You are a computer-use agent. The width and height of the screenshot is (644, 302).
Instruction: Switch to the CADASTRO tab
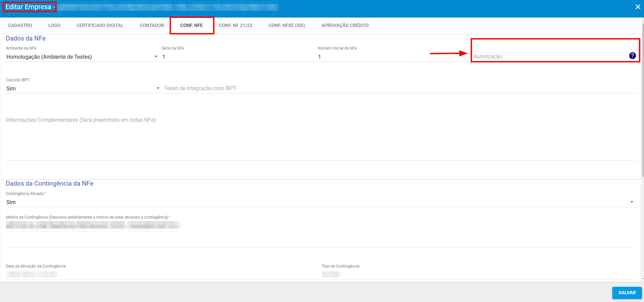pyautogui.click(x=20, y=25)
